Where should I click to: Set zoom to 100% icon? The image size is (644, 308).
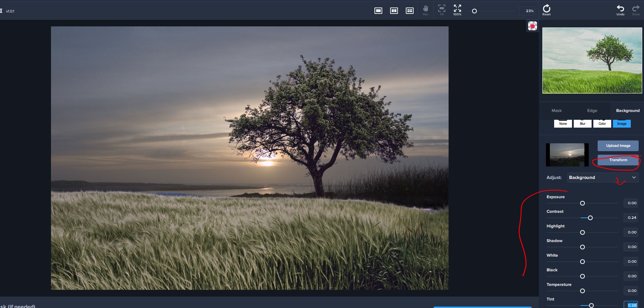tap(457, 10)
